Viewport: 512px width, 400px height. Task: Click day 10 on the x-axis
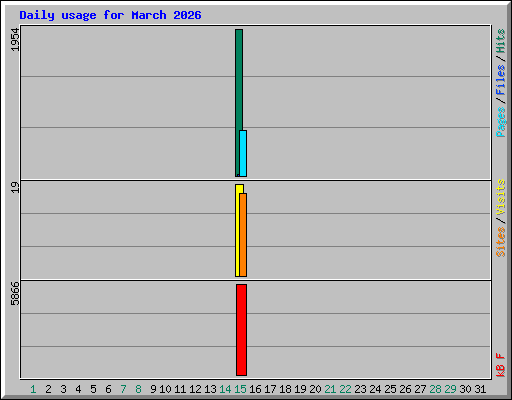pyautogui.click(x=165, y=389)
